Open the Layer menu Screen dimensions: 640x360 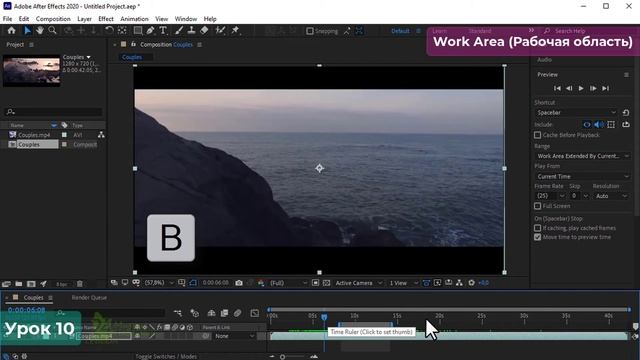(x=84, y=19)
